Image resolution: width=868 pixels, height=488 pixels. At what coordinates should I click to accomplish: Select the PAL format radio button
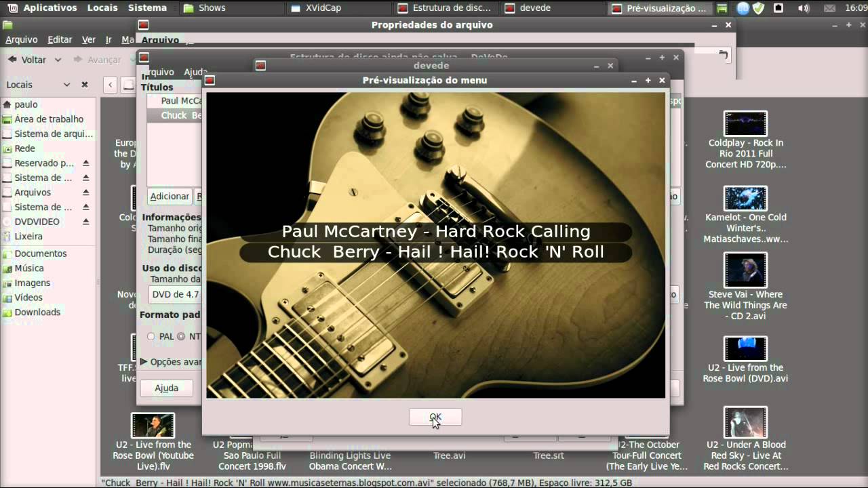pyautogui.click(x=151, y=337)
